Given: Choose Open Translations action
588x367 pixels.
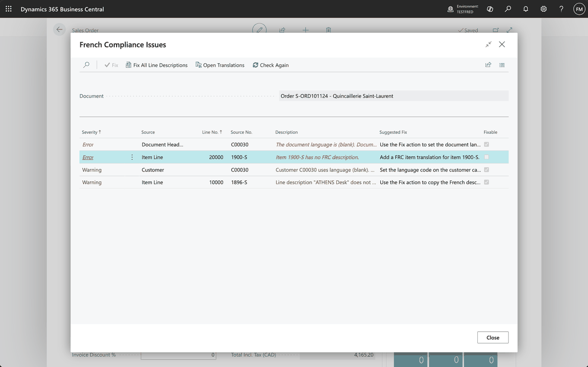Looking at the screenshot, I should point(220,65).
